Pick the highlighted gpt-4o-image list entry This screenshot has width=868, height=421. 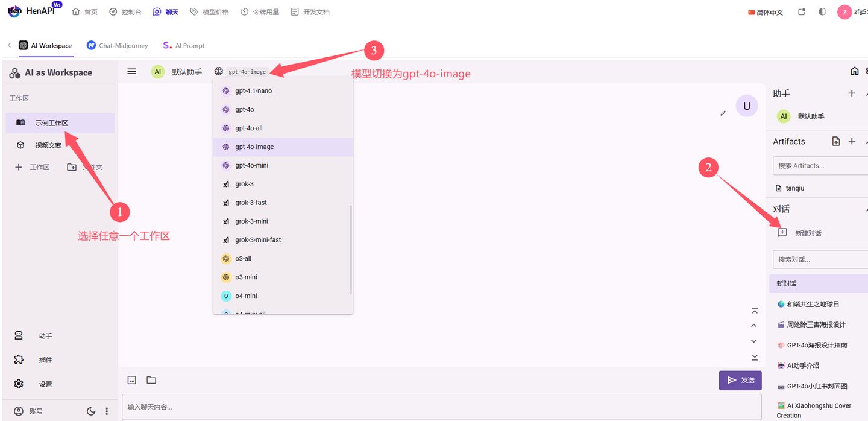pos(283,147)
